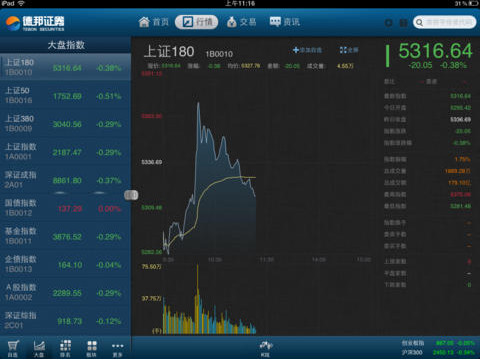Open the 板块 sectors icon in bottom bar
This screenshot has width=480, height=360.
click(92, 348)
